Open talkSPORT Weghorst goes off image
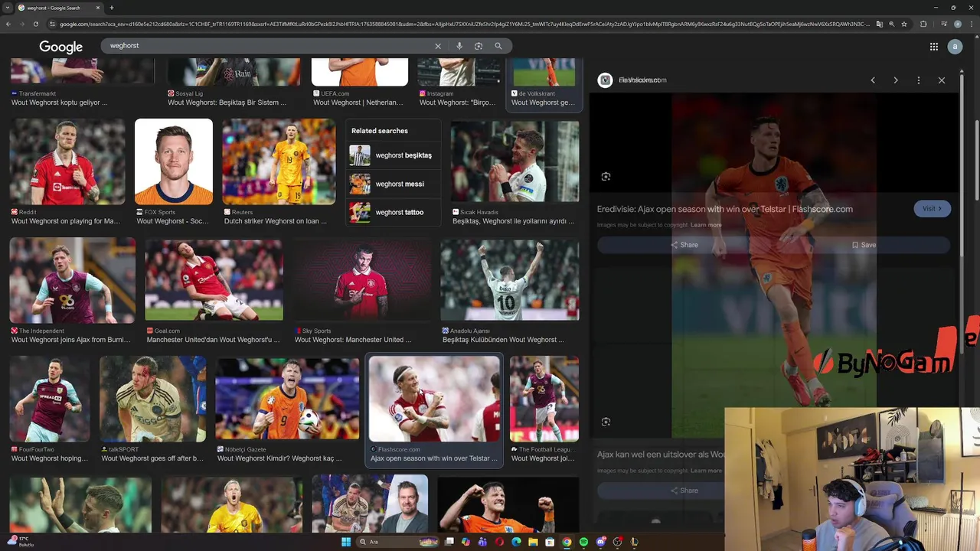The height and width of the screenshot is (551, 980). tap(152, 399)
